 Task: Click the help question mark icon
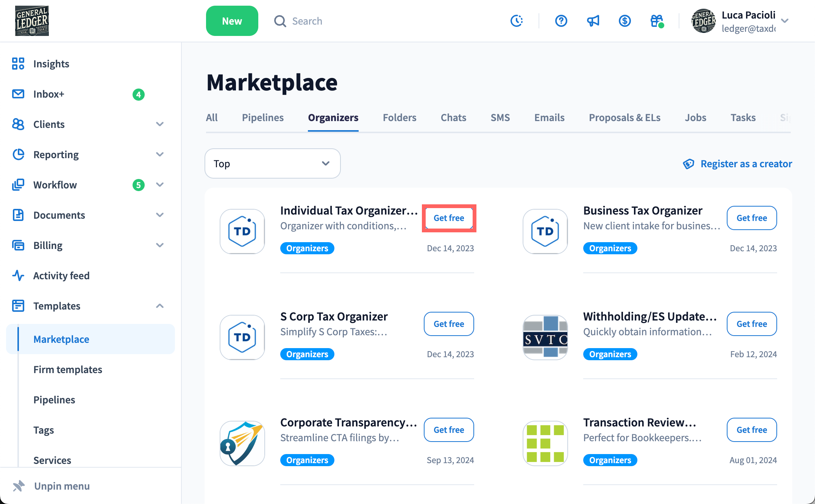point(561,21)
